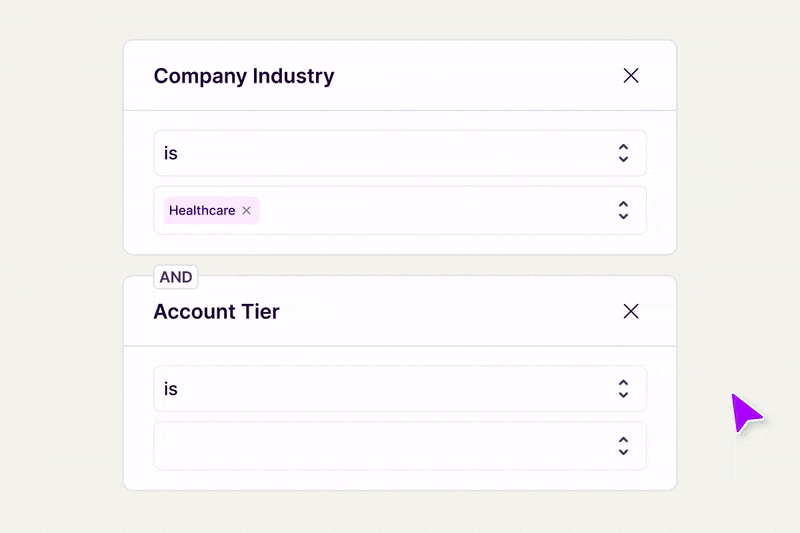The height and width of the screenshot is (533, 800).
Task: Click the "is" text in Account Tier operator
Action: pyautogui.click(x=171, y=389)
